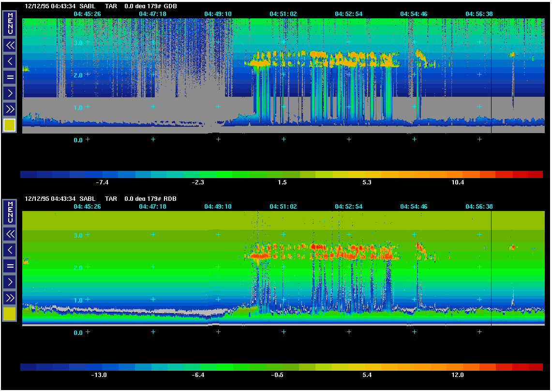Screen dimensions: 552x392
Task: Select the 04:51:02 time label in top panel
Action: [x=283, y=14]
